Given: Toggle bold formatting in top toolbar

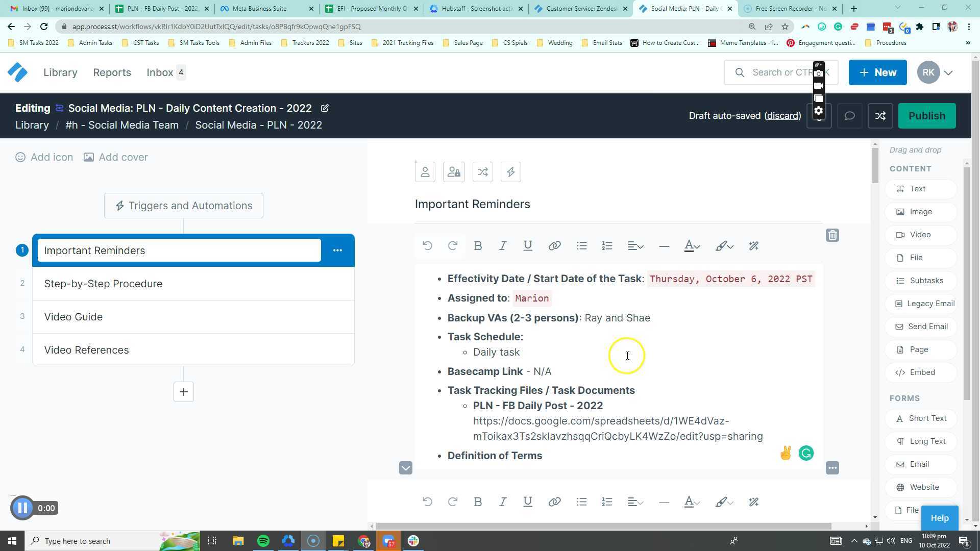Looking at the screenshot, I should (x=478, y=246).
